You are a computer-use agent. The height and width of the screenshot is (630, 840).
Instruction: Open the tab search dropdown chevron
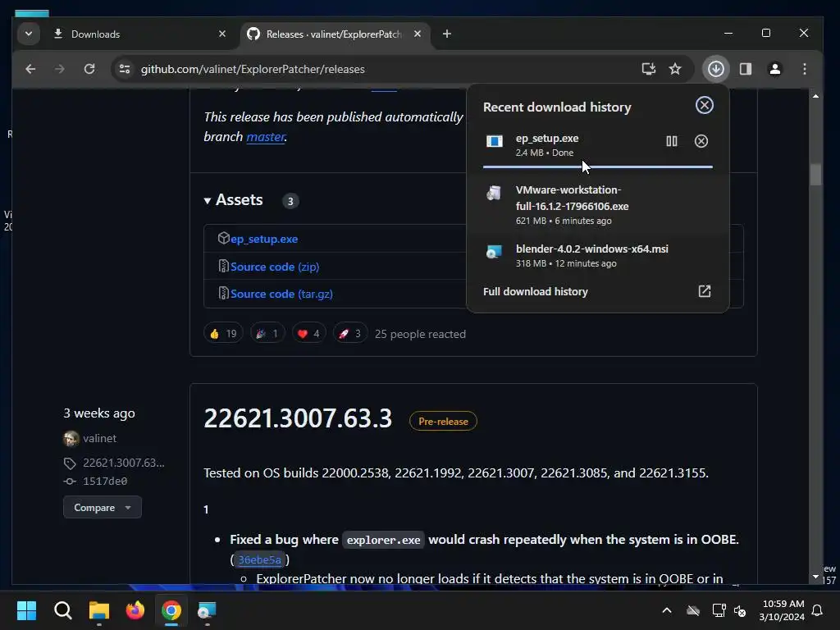29,34
